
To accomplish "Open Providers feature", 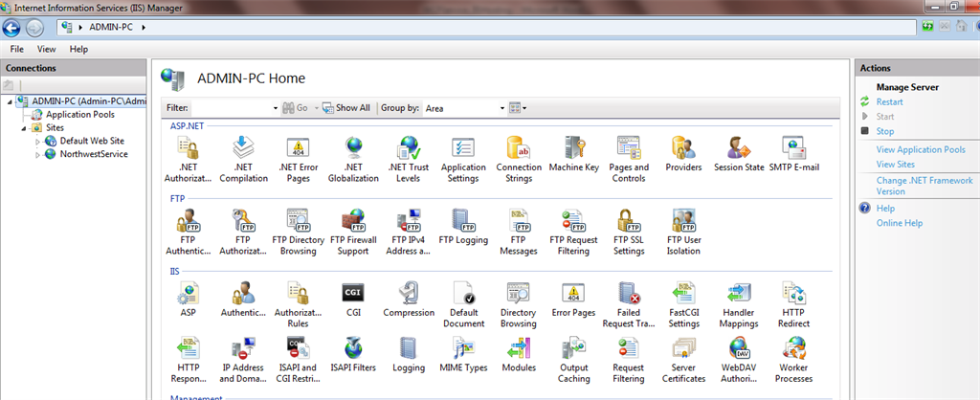I will 683,154.
